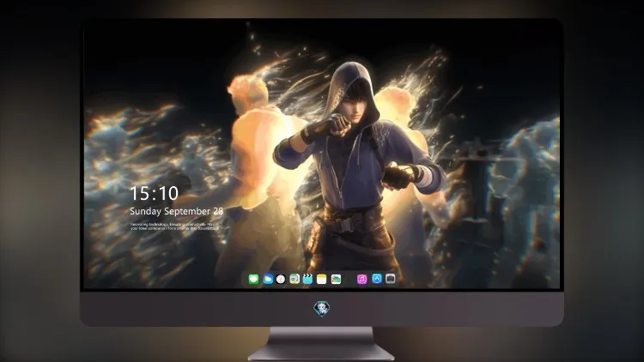Open the clapperboard Videos app in dock
Viewport: 644px width, 362px height.
tap(307, 280)
